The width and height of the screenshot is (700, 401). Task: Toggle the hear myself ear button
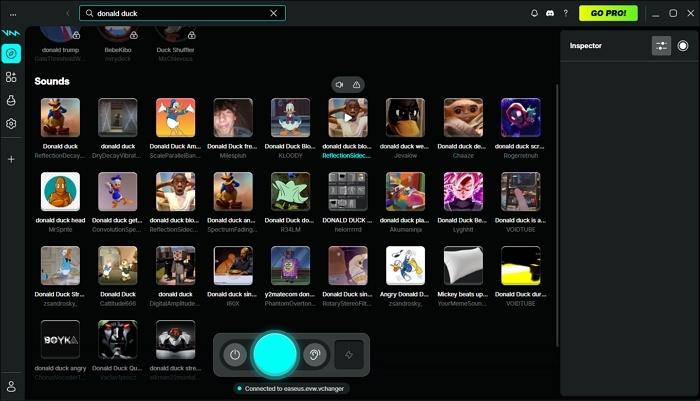click(x=315, y=355)
